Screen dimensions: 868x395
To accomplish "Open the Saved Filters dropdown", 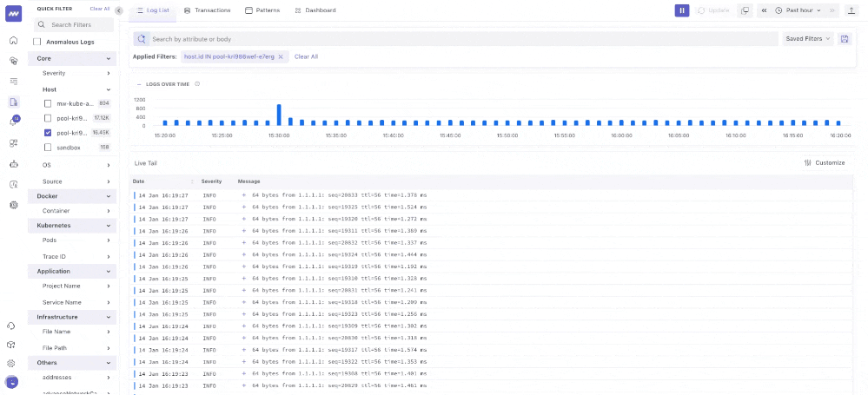I will pyautogui.click(x=808, y=39).
